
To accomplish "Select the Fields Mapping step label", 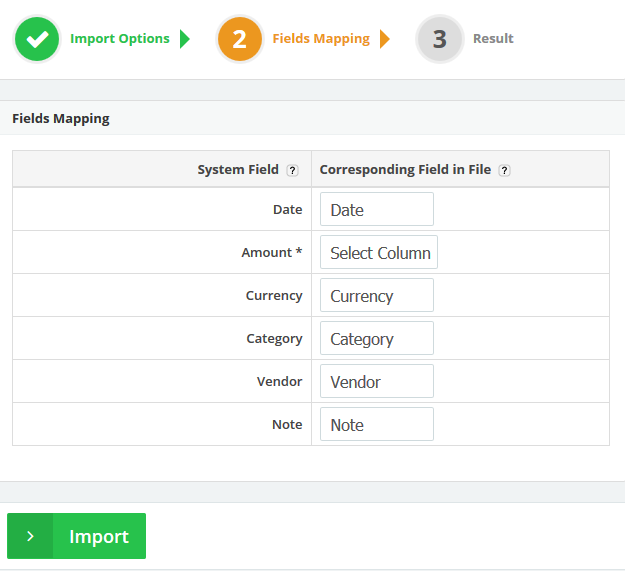I will click(x=321, y=39).
